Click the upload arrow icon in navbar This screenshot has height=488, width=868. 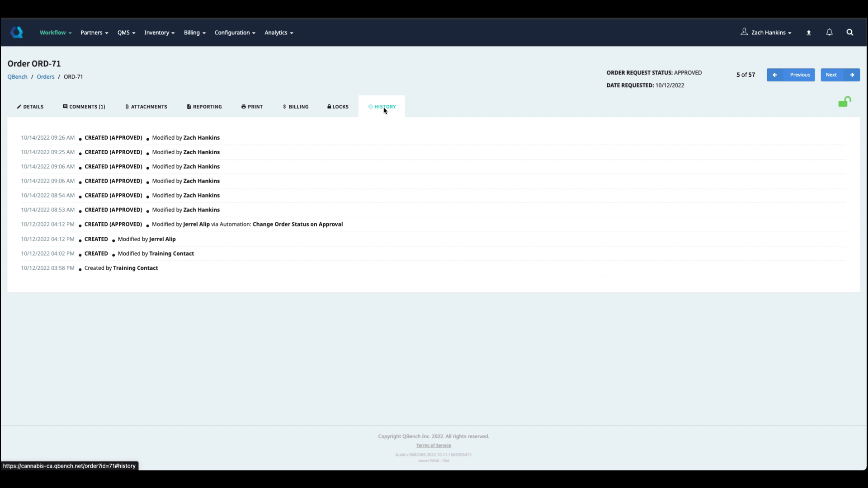tap(809, 33)
